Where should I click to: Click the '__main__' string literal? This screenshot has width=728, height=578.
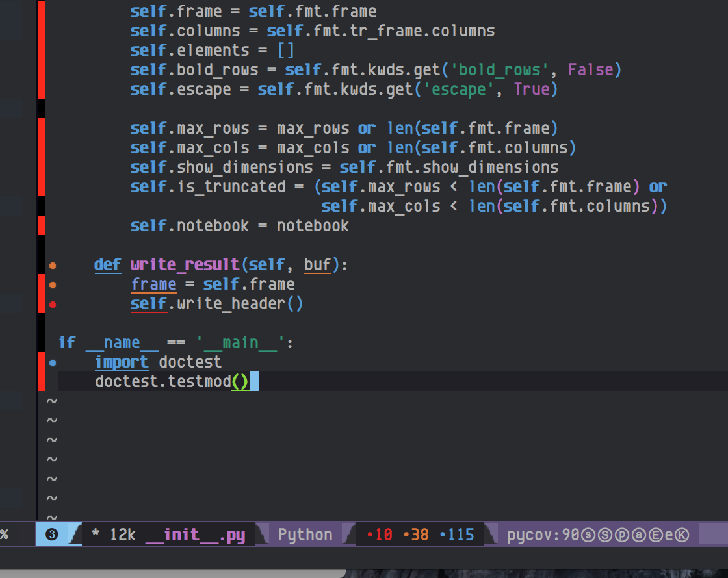240,342
